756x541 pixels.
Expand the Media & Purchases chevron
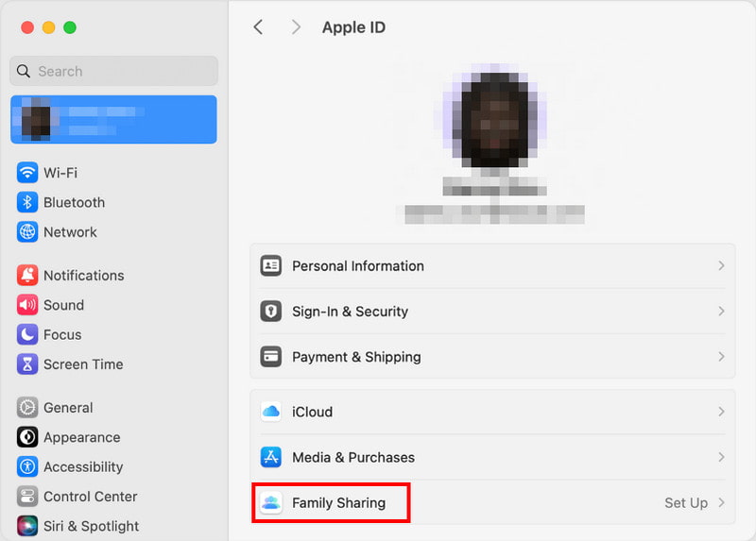pos(721,457)
